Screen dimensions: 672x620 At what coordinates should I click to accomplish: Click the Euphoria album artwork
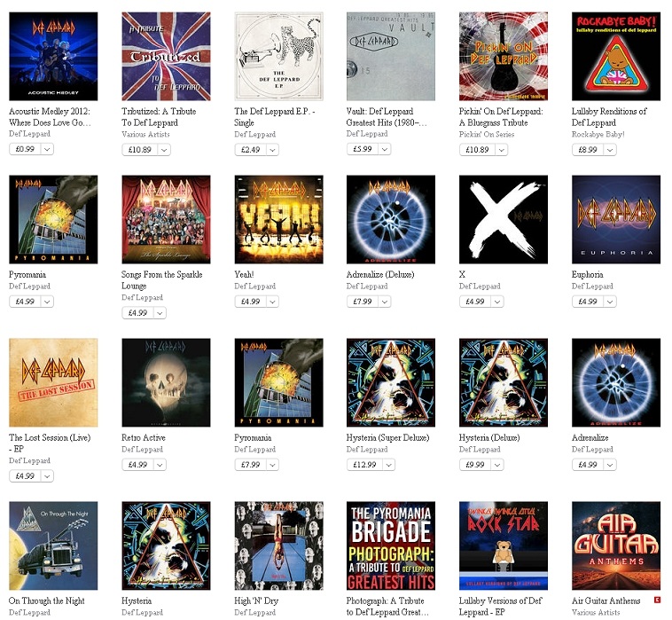[616, 219]
